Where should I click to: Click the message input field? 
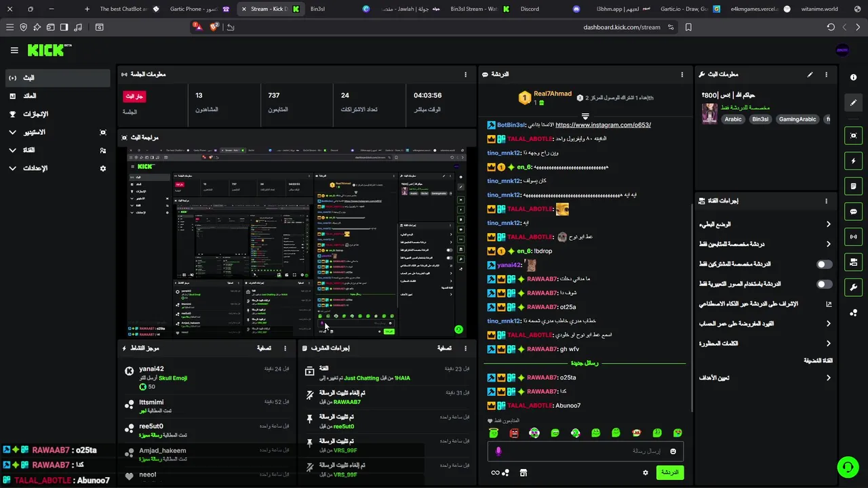[585, 451]
